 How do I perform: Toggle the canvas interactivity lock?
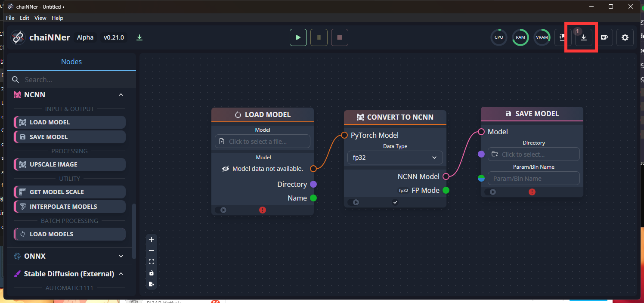click(152, 273)
